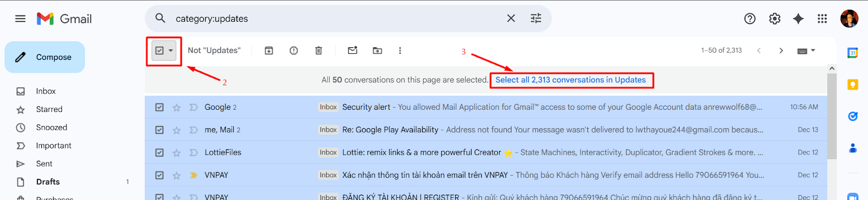Go to the older page arrow
Screen dimensions: 868x200
click(781, 51)
